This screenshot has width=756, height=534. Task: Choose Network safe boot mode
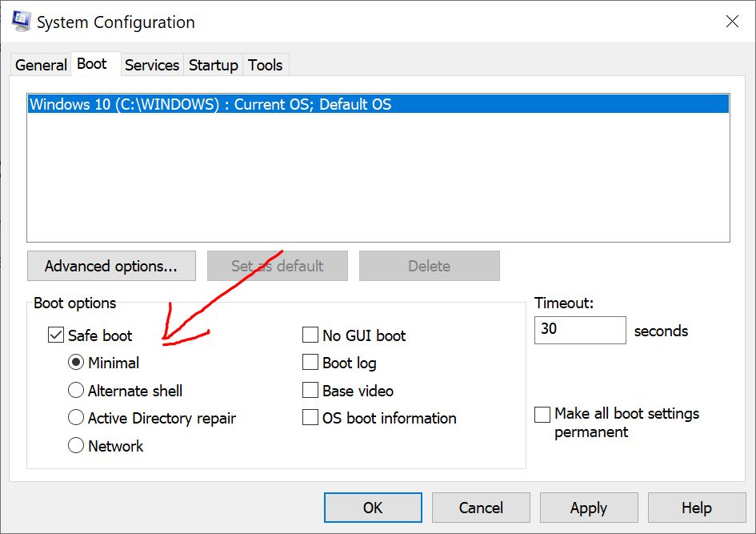(76, 445)
